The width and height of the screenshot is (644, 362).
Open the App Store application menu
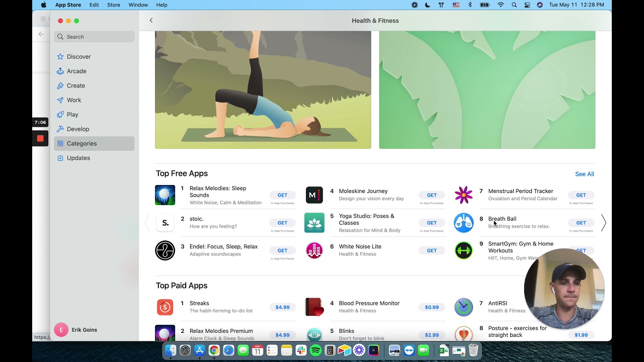point(68,5)
